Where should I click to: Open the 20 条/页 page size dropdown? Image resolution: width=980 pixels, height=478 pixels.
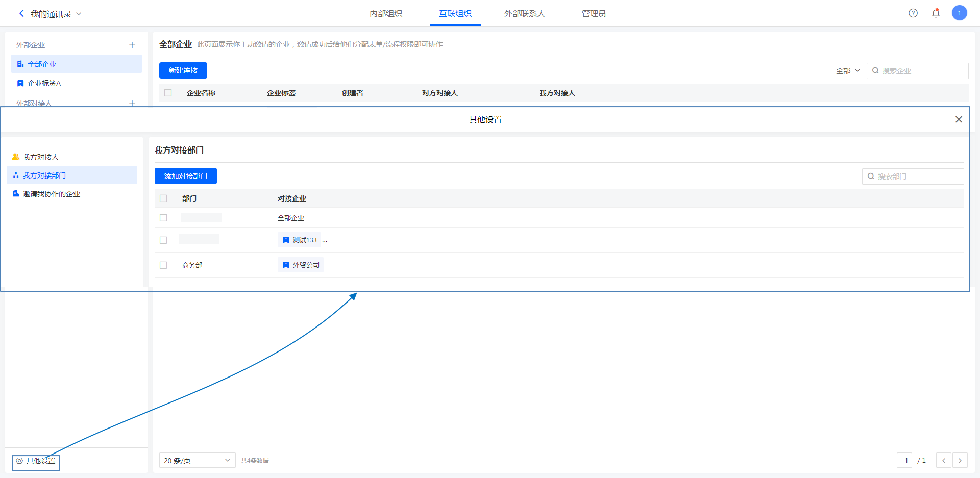pos(197,460)
